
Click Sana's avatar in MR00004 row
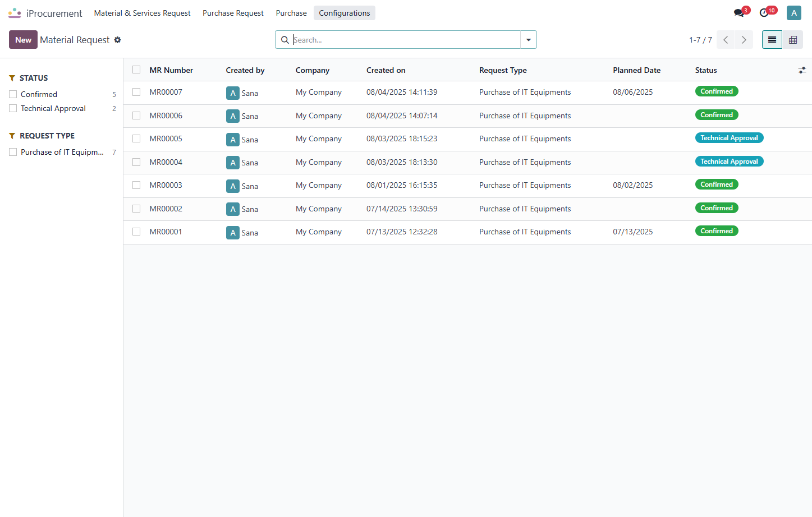point(233,163)
